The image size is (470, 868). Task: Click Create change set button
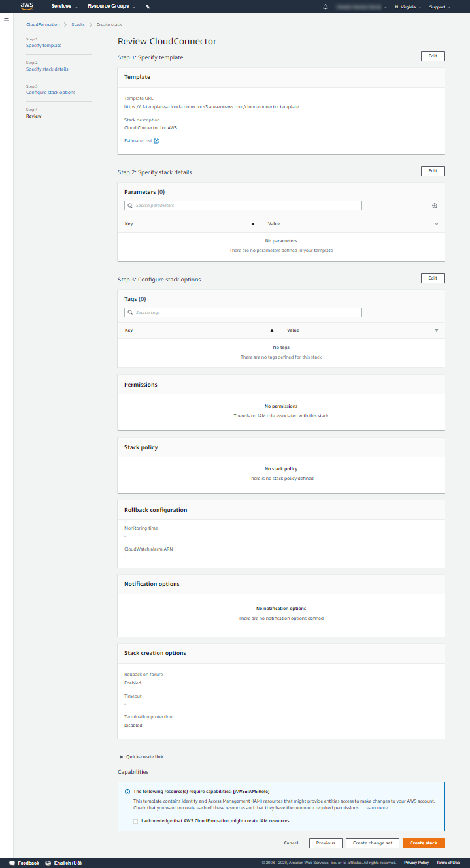(x=373, y=843)
